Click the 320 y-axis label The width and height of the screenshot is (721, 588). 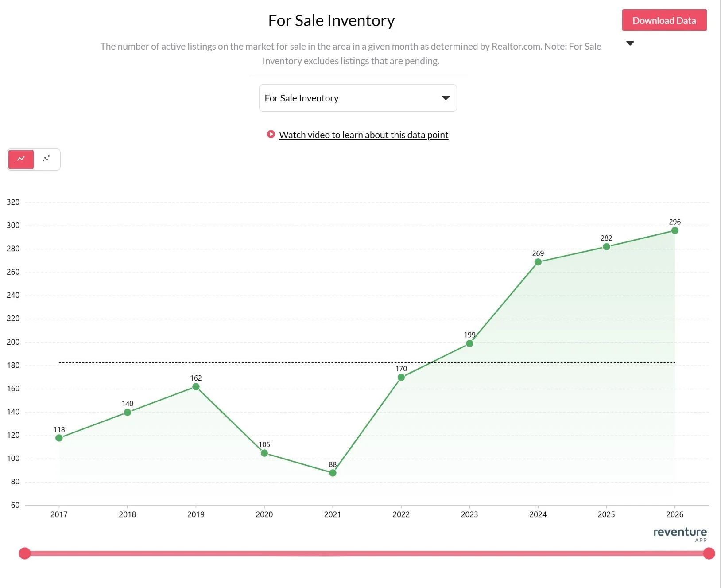pyautogui.click(x=13, y=202)
